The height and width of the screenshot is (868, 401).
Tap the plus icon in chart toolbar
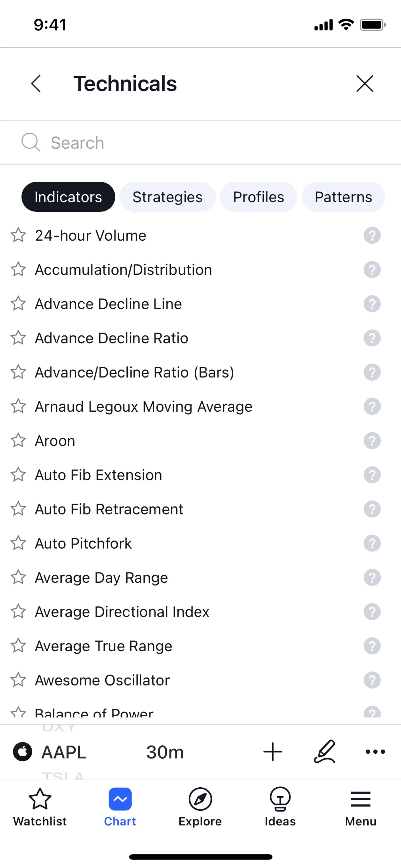tap(273, 752)
